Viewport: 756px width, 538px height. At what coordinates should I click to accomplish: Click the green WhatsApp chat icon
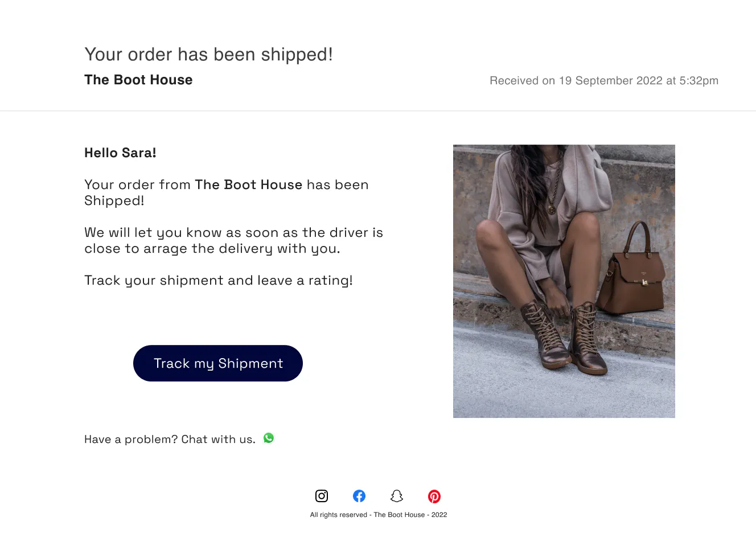(x=268, y=438)
